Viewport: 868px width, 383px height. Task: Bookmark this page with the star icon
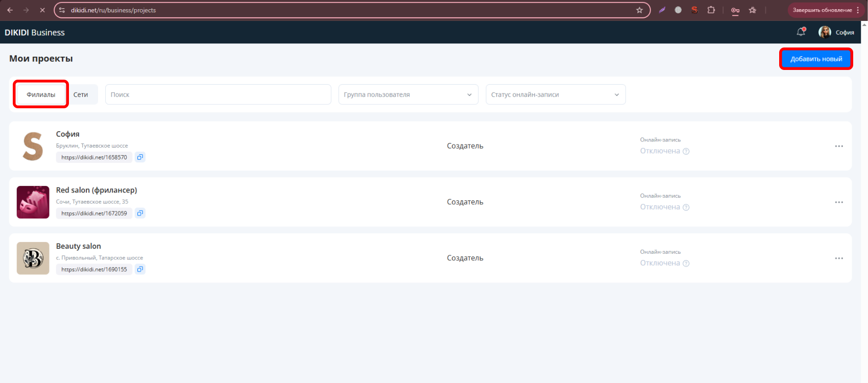639,10
